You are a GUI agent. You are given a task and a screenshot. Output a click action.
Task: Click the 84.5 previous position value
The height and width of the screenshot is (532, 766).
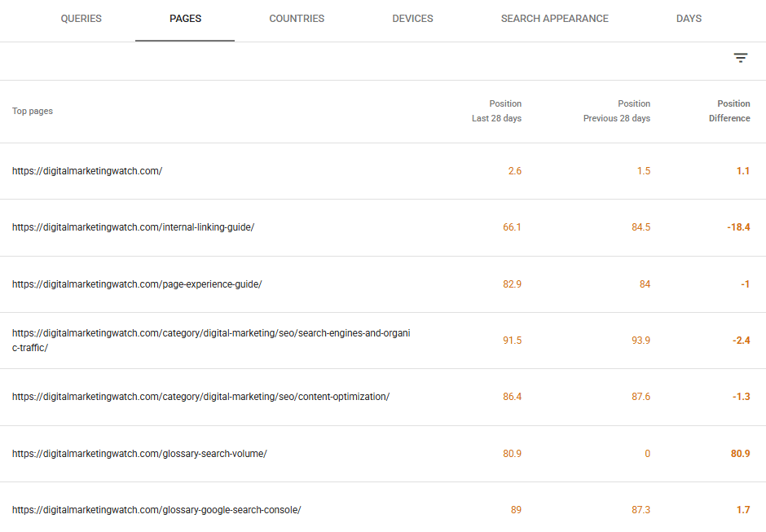641,227
